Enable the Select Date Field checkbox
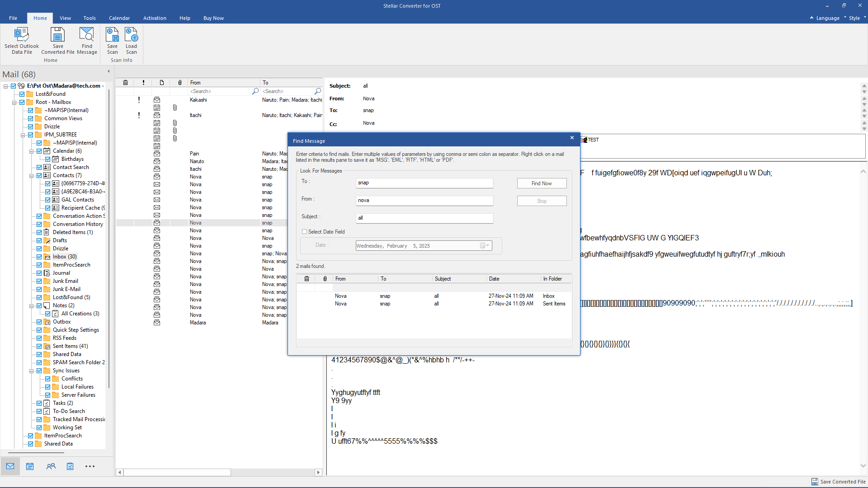This screenshot has width=868, height=488. (x=305, y=232)
